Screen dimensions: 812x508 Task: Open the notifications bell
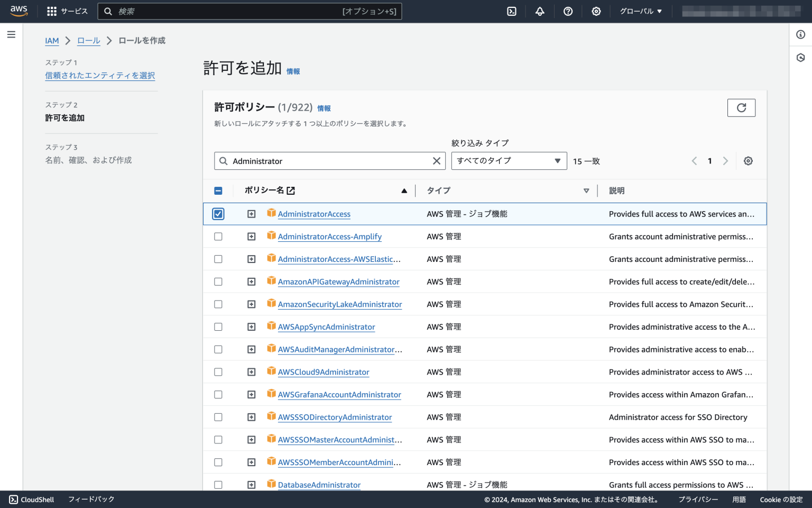pos(540,11)
